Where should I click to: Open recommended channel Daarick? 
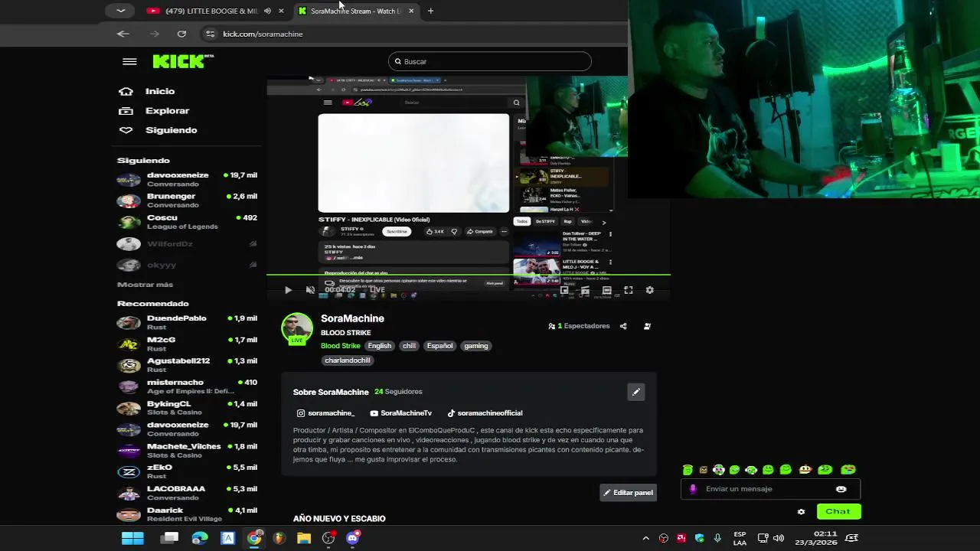187,514
